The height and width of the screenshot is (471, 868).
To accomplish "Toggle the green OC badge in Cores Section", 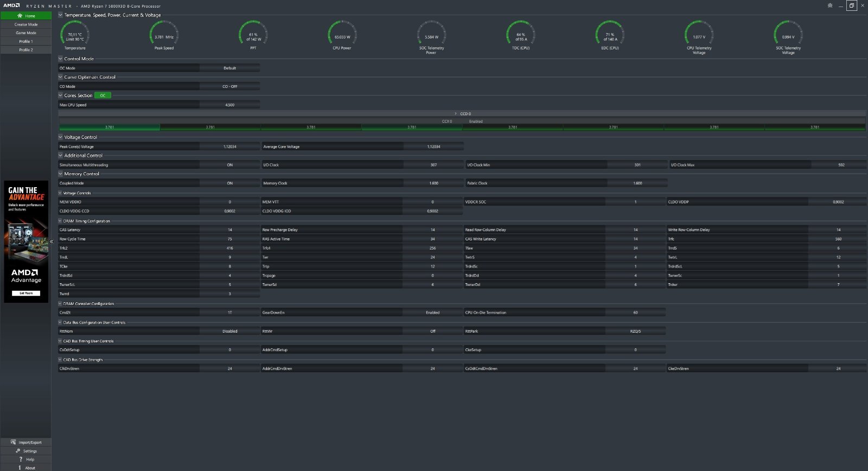I will 103,96.
